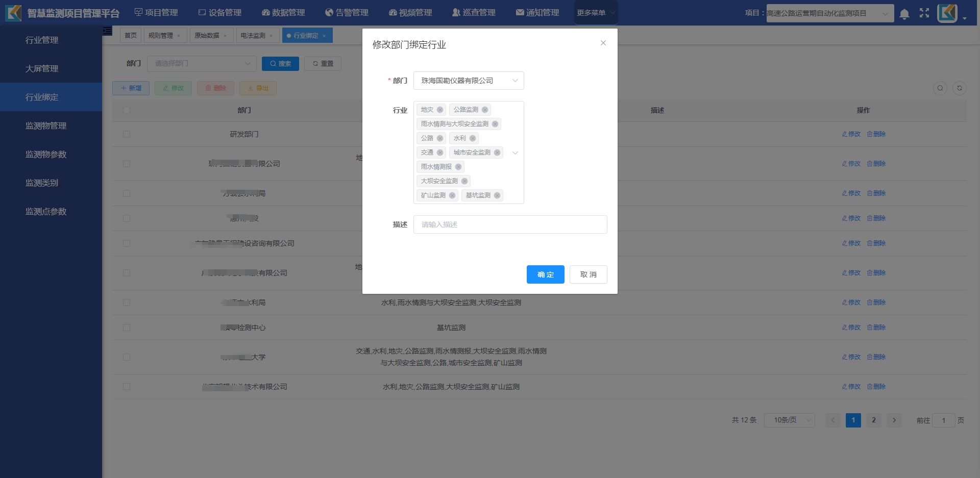Click the notification bell icon
The width and height of the screenshot is (980, 478).
click(904, 14)
